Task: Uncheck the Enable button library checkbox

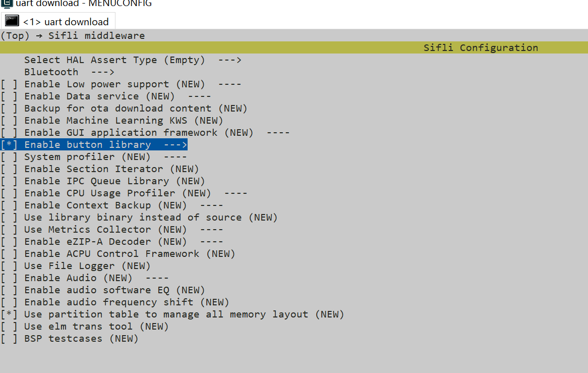Action: [x=9, y=145]
